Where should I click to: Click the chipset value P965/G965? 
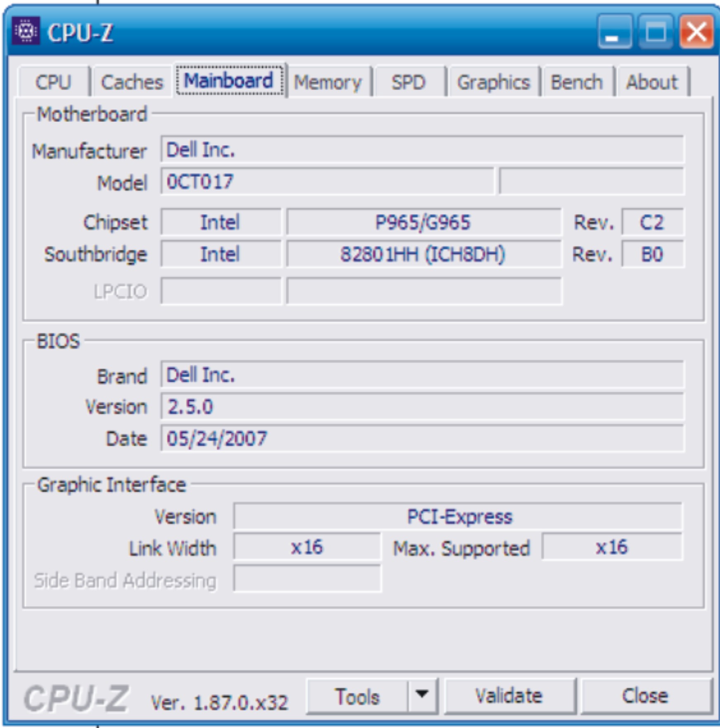point(424,222)
